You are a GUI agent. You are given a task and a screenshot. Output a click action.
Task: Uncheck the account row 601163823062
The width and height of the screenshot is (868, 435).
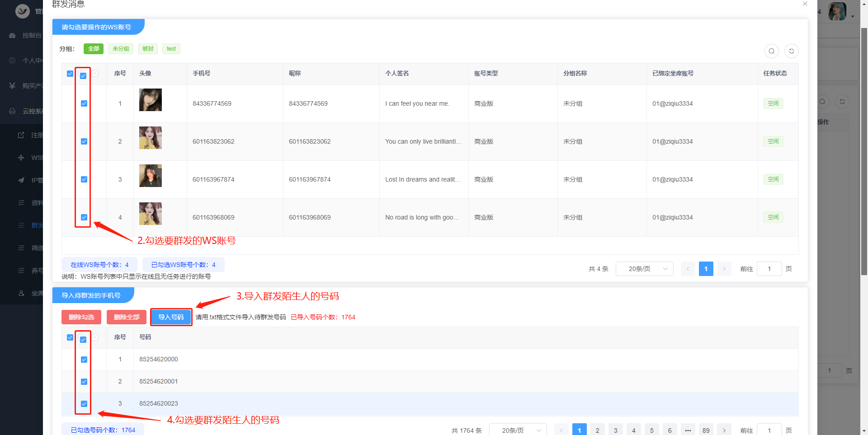[x=84, y=141]
